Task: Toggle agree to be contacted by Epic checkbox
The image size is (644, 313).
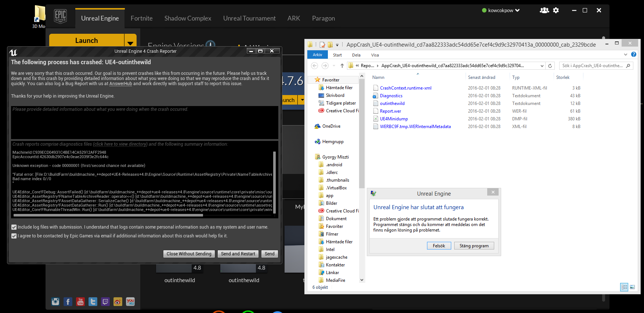Action: [x=14, y=236]
